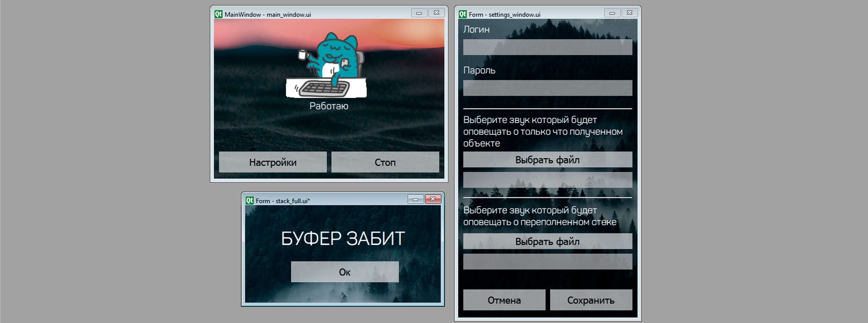Image resolution: width=868 pixels, height=323 pixels.
Task: Minimize the settings_window.ui form
Action: point(612,13)
